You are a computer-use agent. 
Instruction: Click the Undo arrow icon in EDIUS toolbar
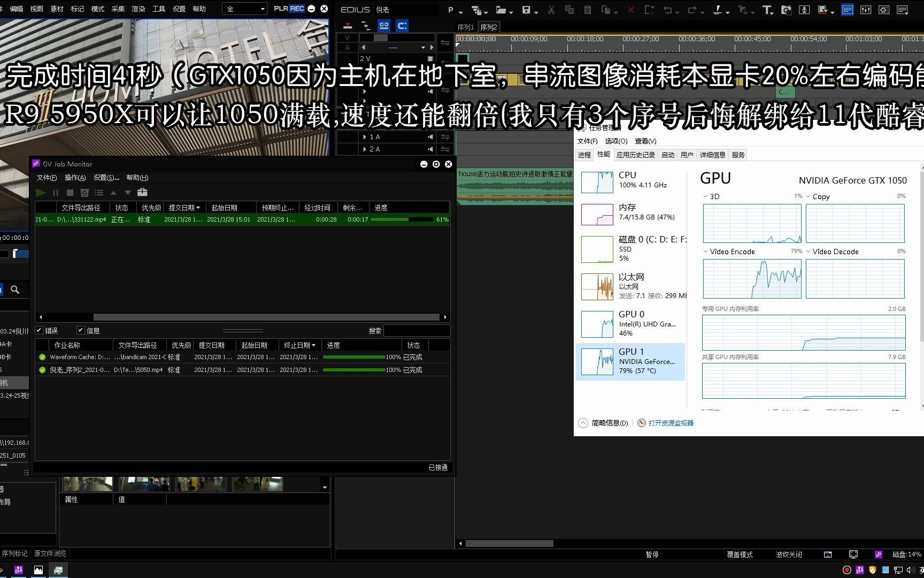pyautogui.click(x=667, y=10)
